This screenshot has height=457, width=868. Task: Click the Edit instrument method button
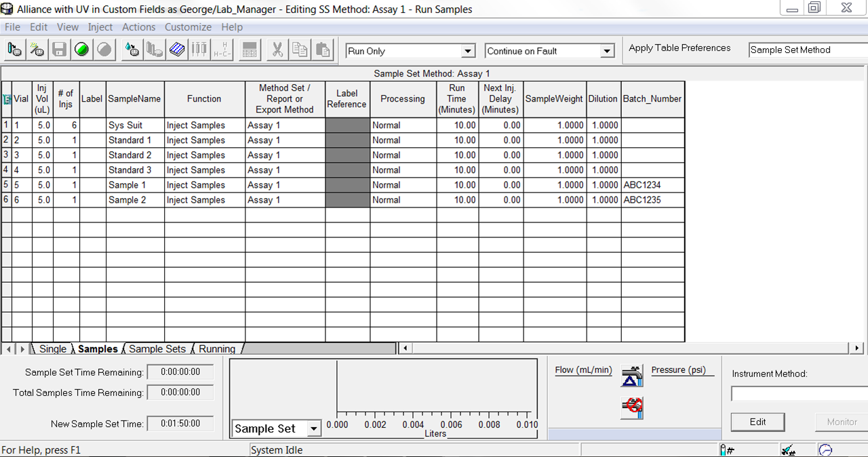757,422
